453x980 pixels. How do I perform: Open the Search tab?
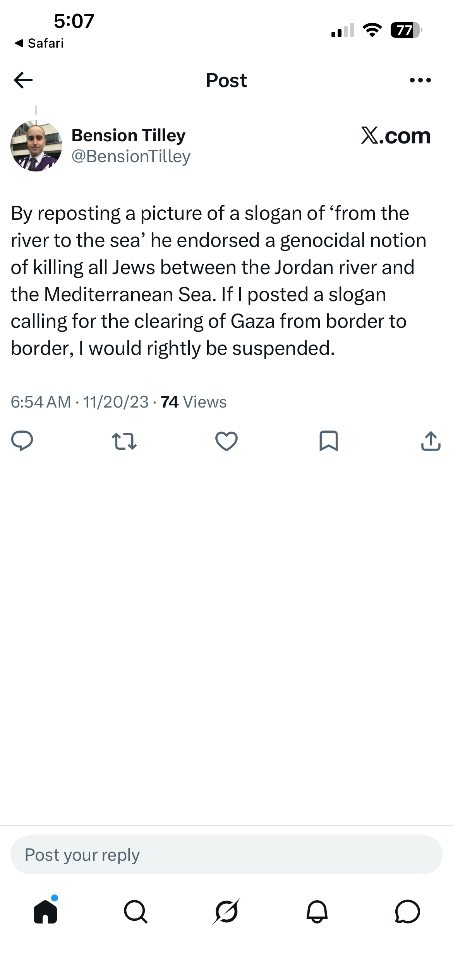point(136,912)
